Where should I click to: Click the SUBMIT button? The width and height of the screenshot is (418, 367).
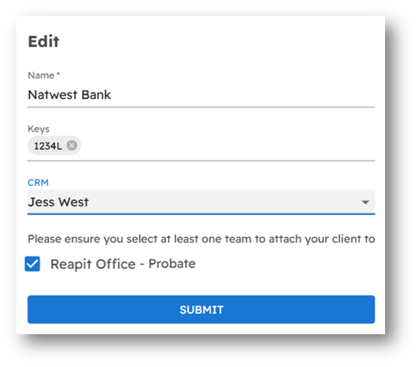click(x=201, y=309)
